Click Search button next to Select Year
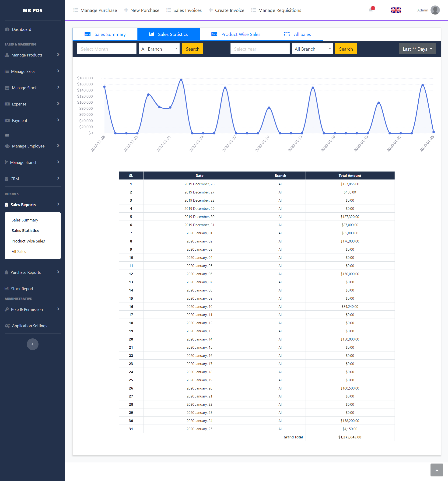This screenshot has height=481, width=448. click(x=346, y=49)
